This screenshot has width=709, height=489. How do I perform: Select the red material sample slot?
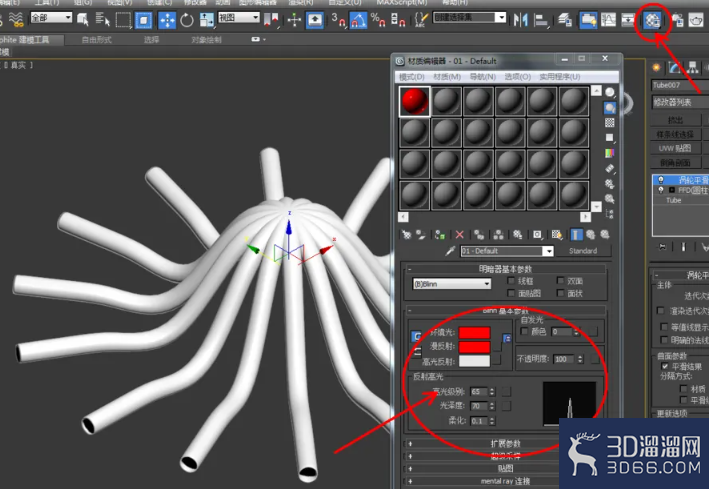[415, 101]
